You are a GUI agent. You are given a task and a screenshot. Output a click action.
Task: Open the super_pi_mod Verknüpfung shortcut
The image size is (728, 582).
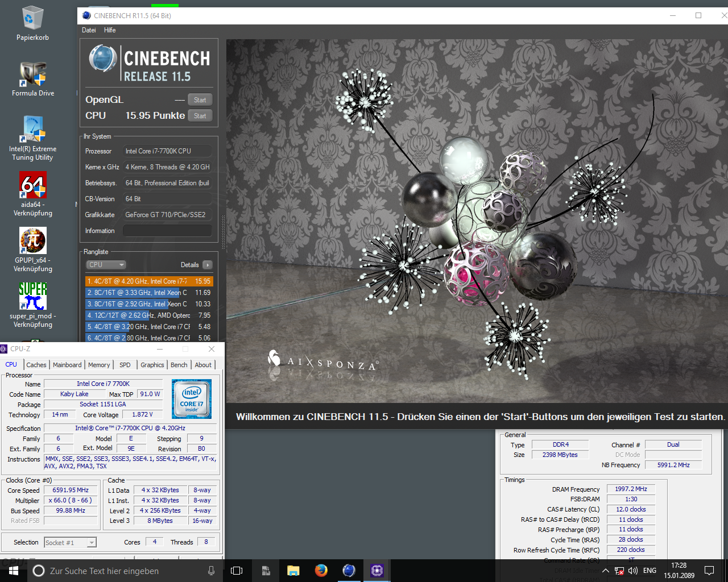point(33,305)
